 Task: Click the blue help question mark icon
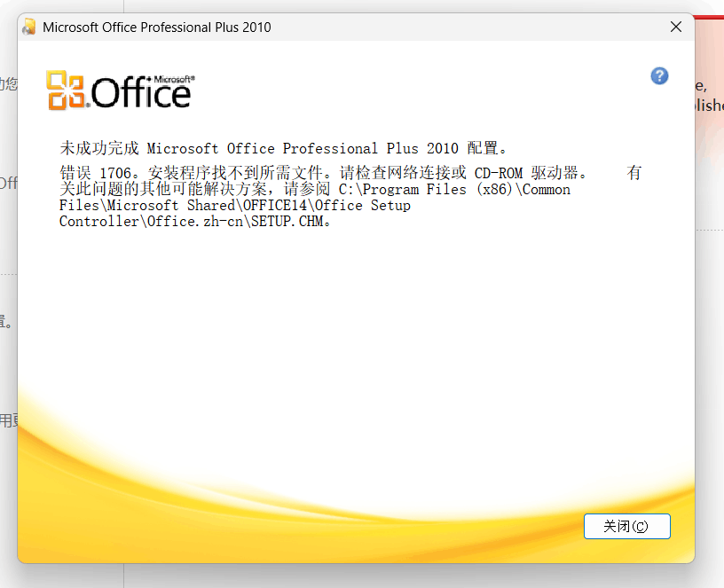pyautogui.click(x=659, y=76)
